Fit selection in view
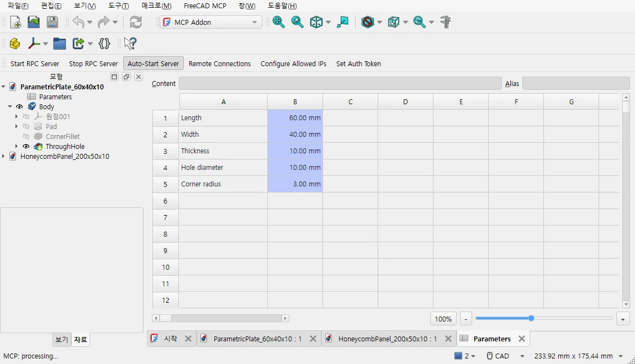 297,22
